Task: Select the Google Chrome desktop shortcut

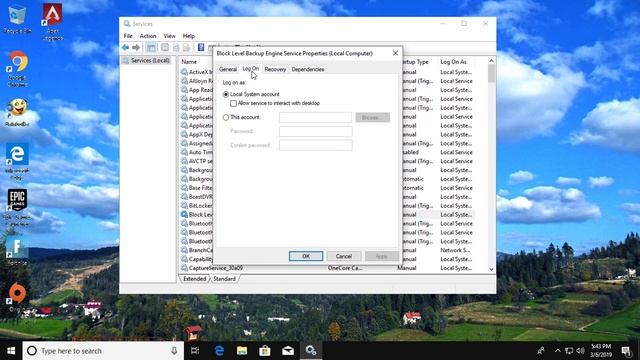Action: [x=18, y=69]
